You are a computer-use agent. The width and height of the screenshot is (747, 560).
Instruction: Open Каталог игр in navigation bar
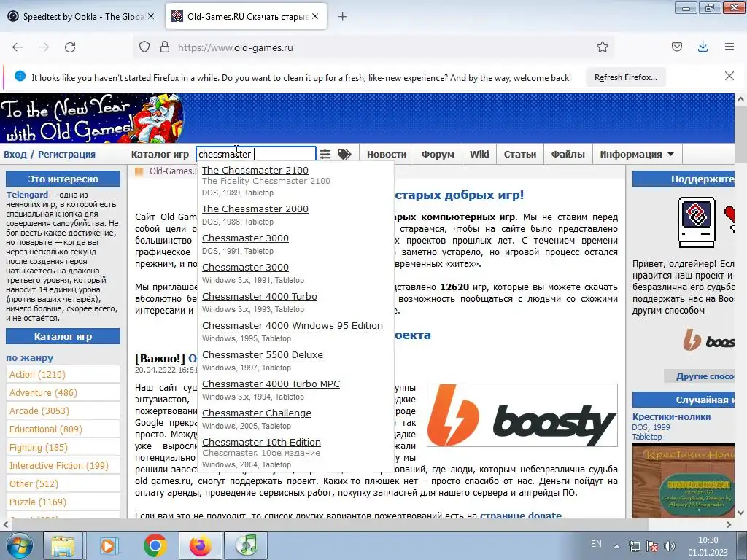(160, 155)
